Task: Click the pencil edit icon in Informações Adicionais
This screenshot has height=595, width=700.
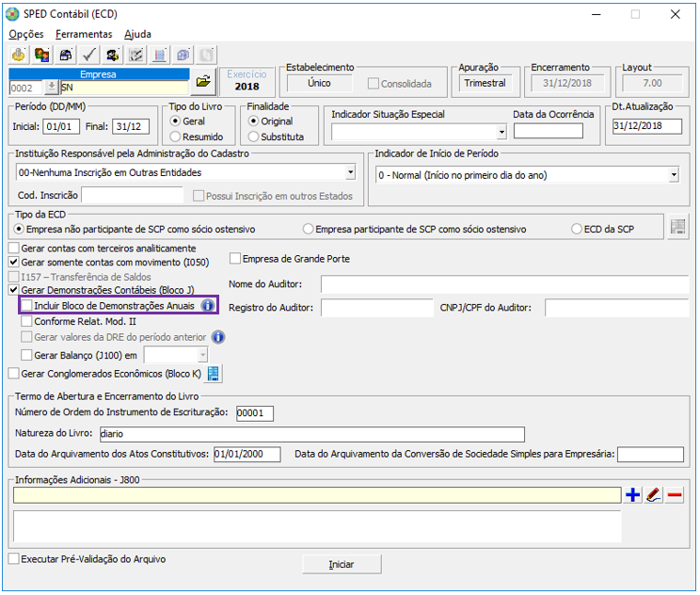Action: (x=654, y=494)
